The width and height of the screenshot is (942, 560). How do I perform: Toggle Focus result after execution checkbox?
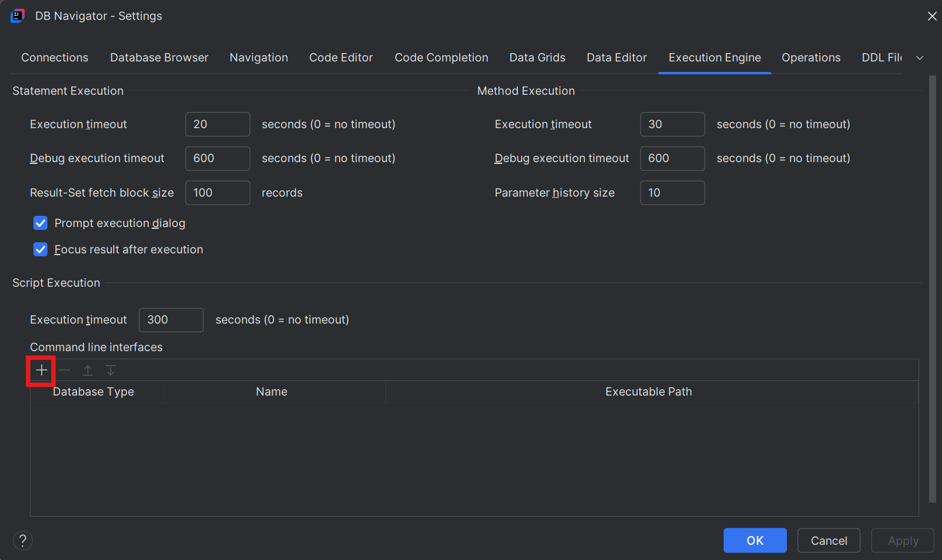pos(40,249)
